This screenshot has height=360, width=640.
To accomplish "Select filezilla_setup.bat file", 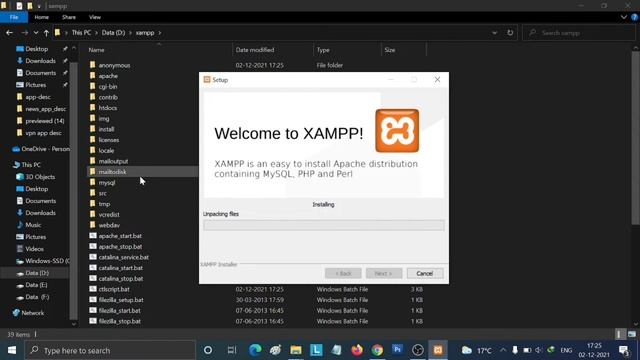I will click(x=121, y=300).
